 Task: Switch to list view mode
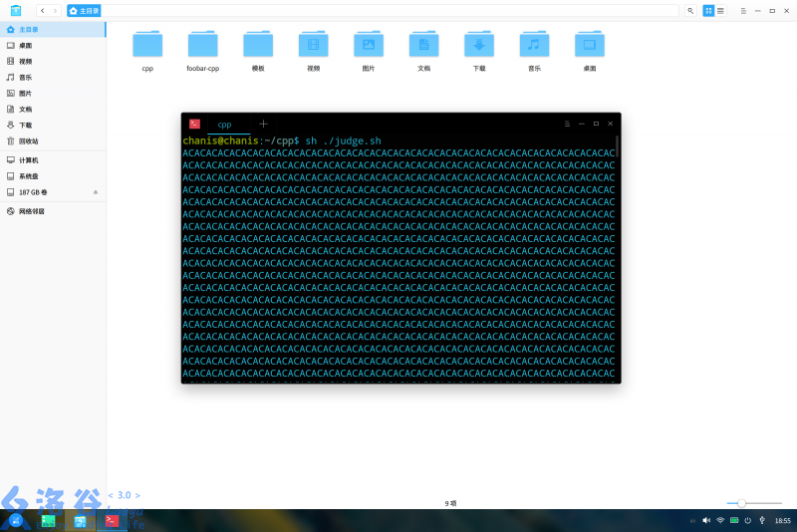point(720,10)
